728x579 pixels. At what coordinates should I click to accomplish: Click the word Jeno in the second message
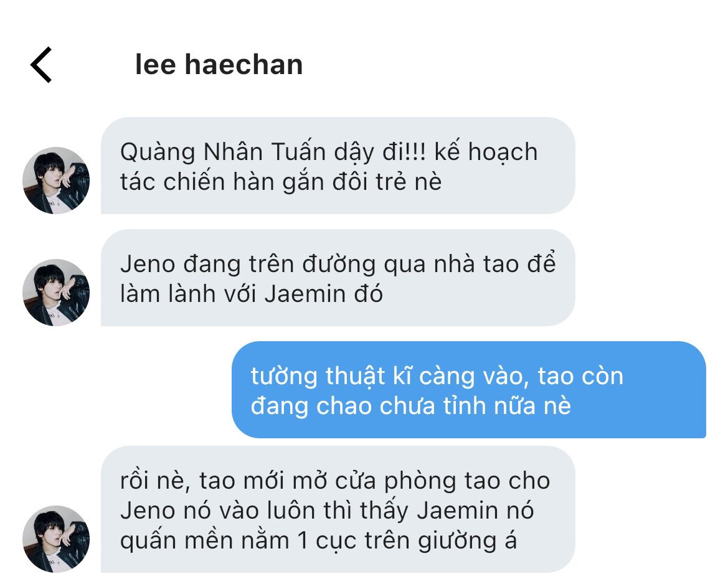pos(148,264)
